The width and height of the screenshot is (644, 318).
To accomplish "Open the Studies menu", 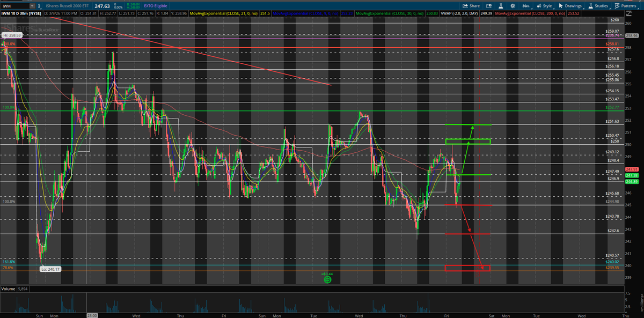I will click(598, 5).
